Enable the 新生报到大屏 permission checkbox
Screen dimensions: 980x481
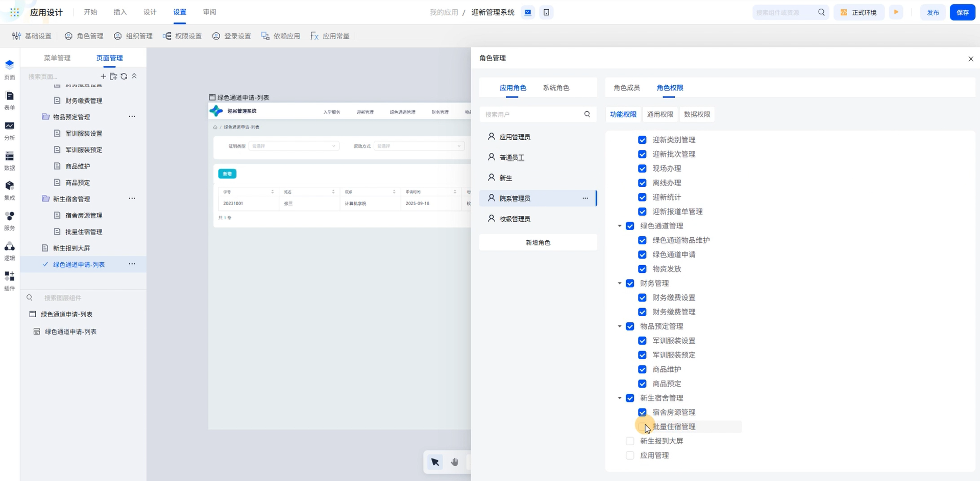(630, 441)
